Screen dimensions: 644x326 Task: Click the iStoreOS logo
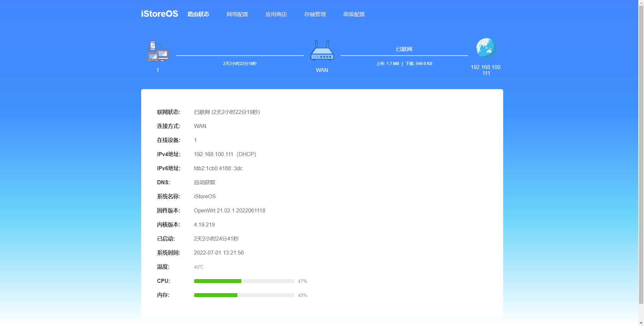point(160,14)
